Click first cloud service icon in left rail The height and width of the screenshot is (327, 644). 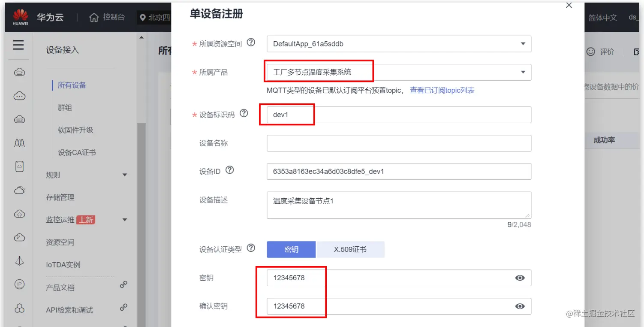pos(19,72)
